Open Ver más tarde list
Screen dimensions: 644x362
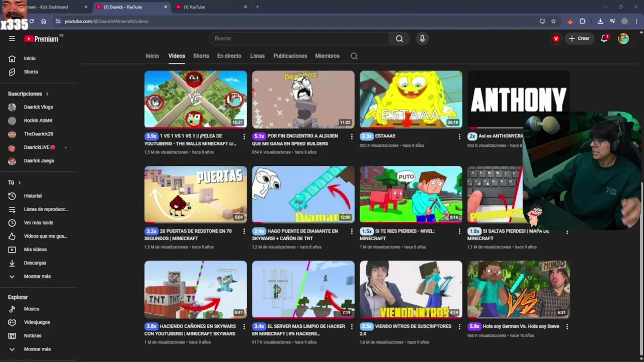[39, 223]
